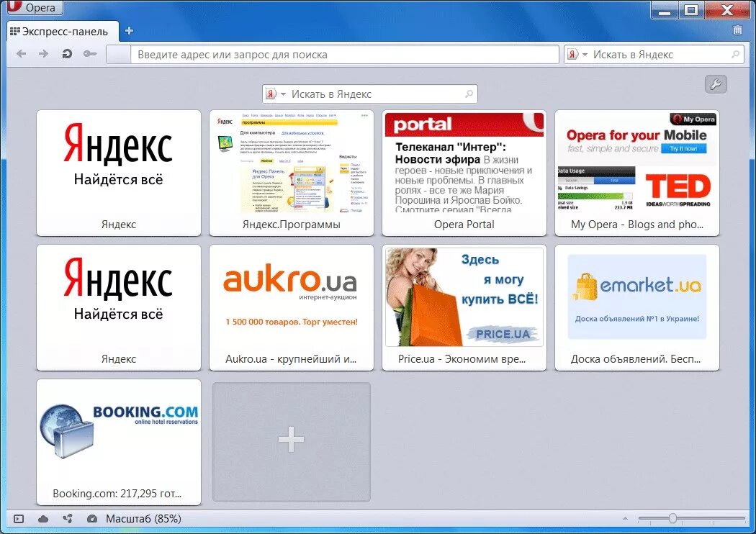756x534 pixels.
Task: Open Speed Dial settings wrench icon
Action: 716,84
